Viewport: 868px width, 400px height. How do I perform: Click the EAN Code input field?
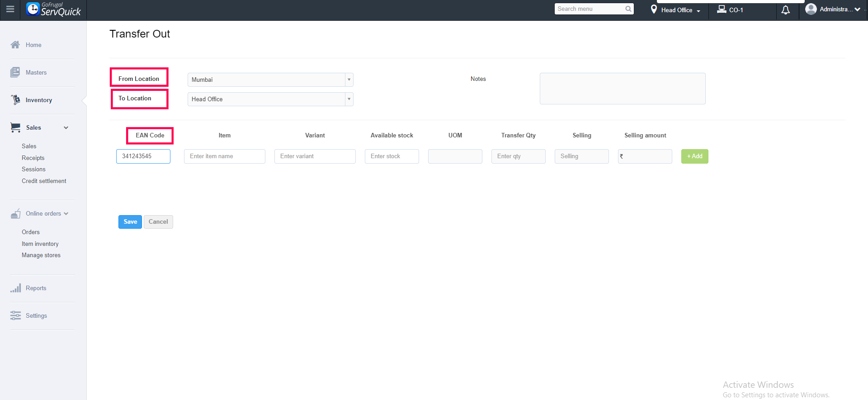143,156
